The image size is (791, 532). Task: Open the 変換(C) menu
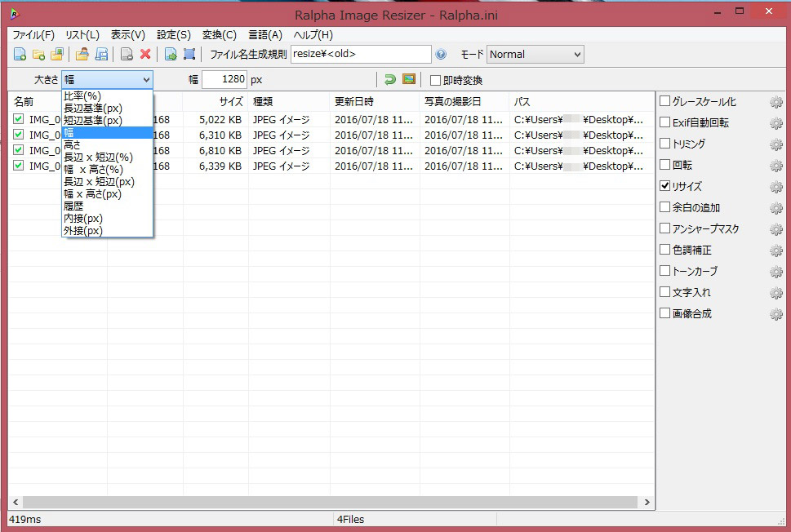(219, 35)
